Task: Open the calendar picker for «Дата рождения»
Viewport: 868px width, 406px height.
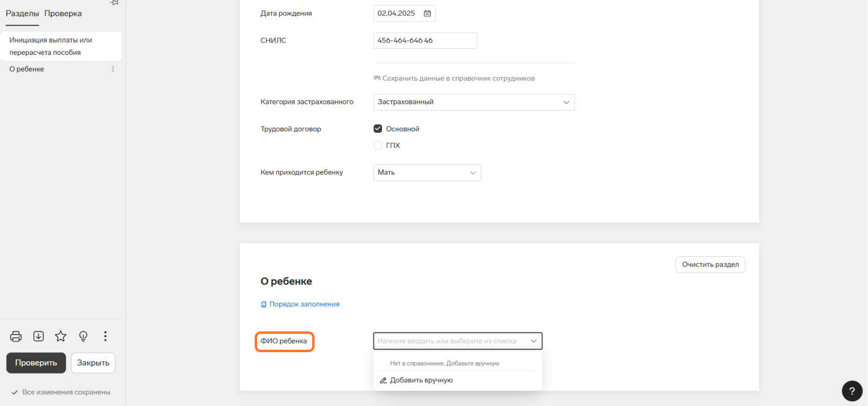Action: 427,13
